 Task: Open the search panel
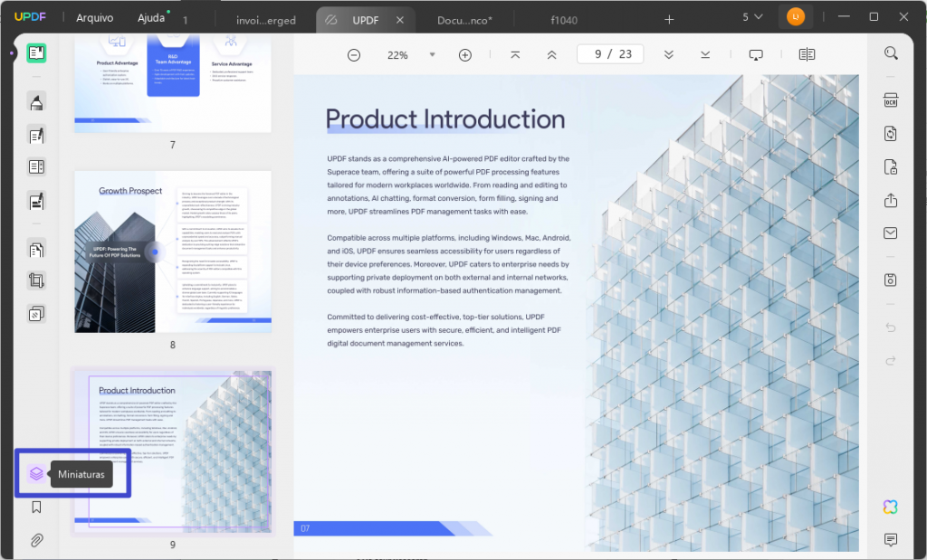pos(892,52)
